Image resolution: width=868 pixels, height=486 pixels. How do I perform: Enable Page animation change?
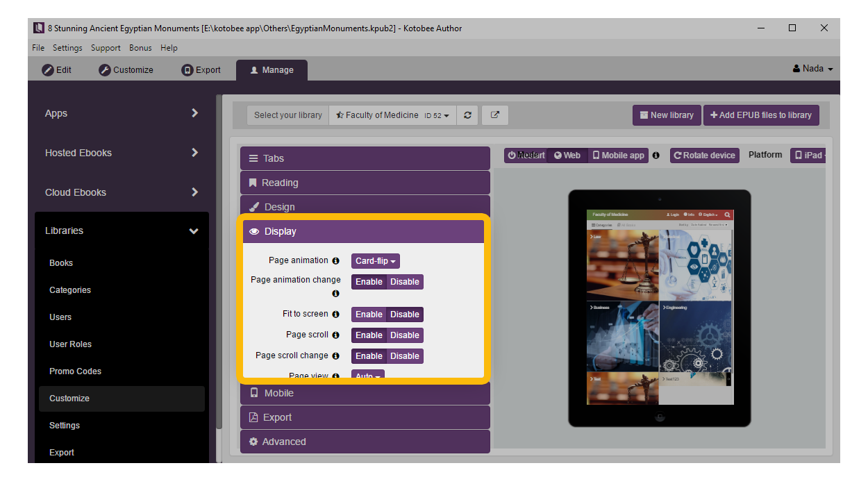point(369,281)
